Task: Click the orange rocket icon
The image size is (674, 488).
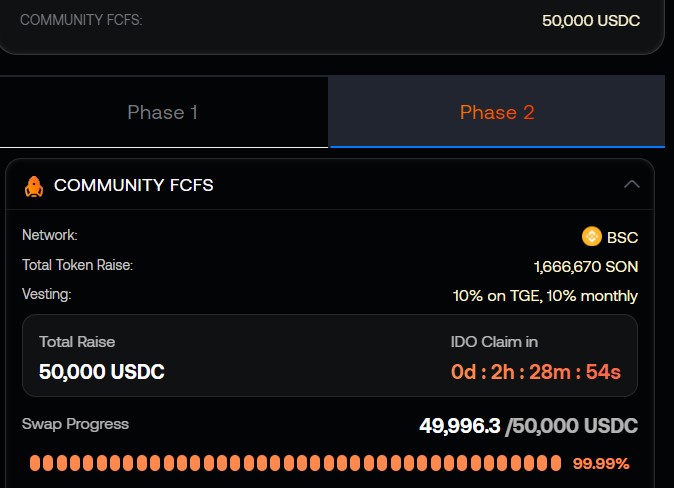Action: 33,185
